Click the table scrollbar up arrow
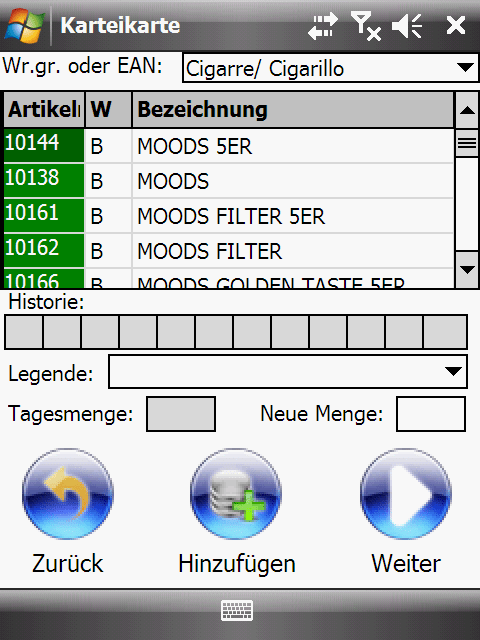480x640 pixels. pyautogui.click(x=467, y=110)
